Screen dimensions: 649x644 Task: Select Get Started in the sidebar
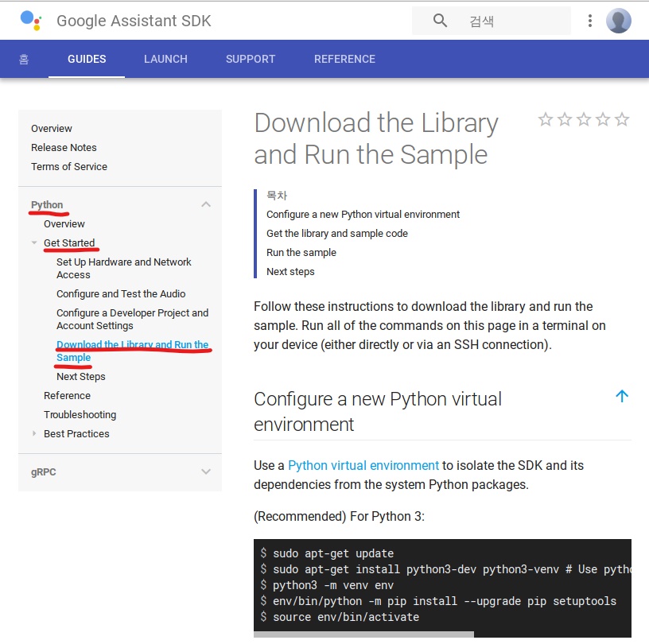(69, 243)
